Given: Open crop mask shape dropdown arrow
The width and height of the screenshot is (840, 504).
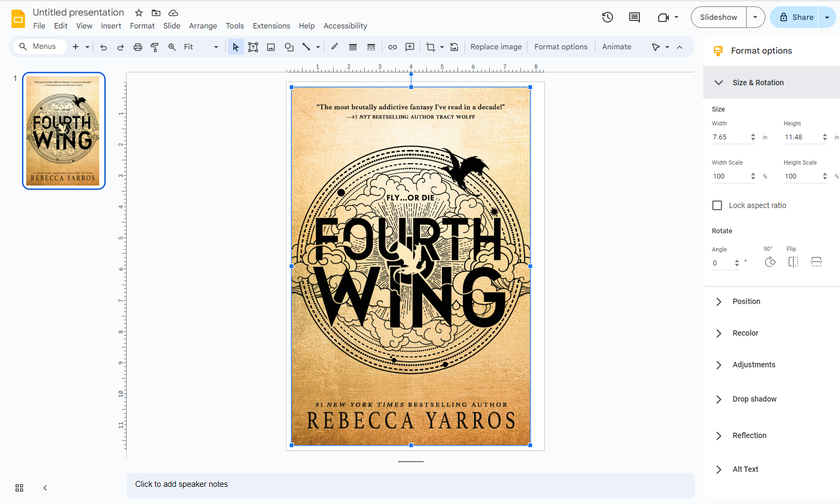Looking at the screenshot, I should (x=442, y=47).
